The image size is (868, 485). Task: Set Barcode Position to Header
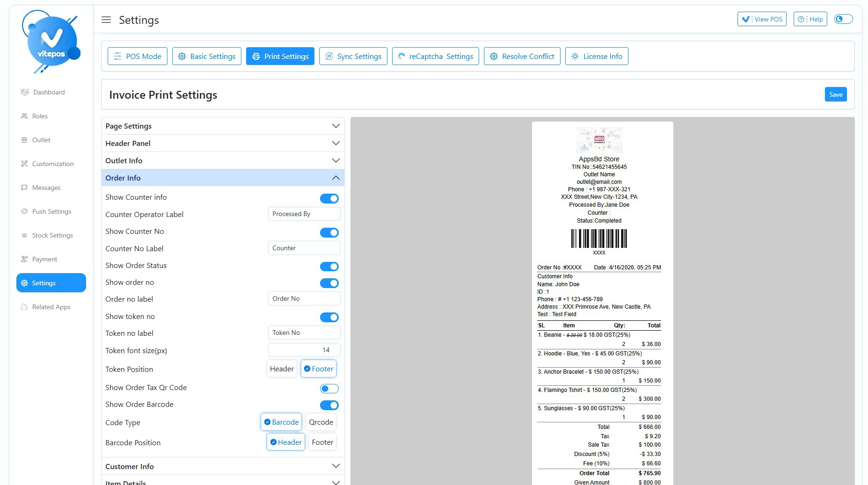tap(286, 442)
